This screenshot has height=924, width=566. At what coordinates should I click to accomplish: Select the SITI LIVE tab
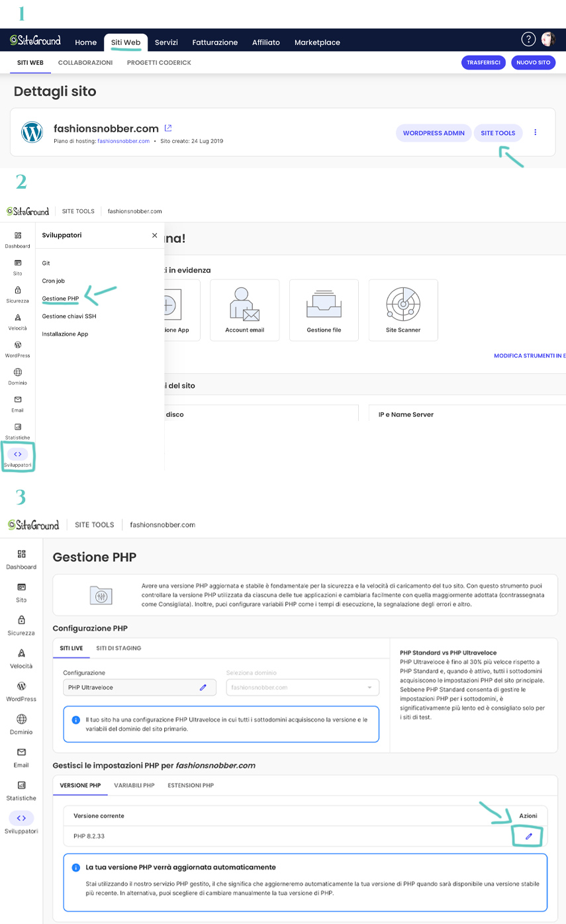[x=71, y=648]
